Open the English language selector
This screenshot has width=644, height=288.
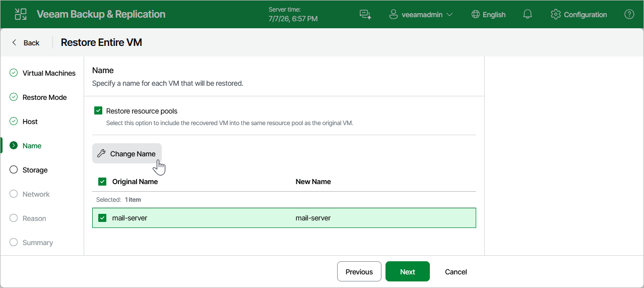(x=488, y=15)
